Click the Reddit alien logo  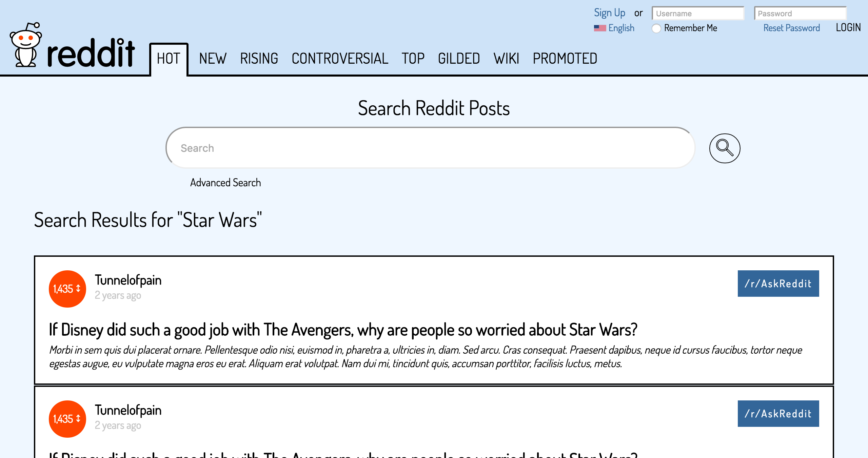click(26, 45)
